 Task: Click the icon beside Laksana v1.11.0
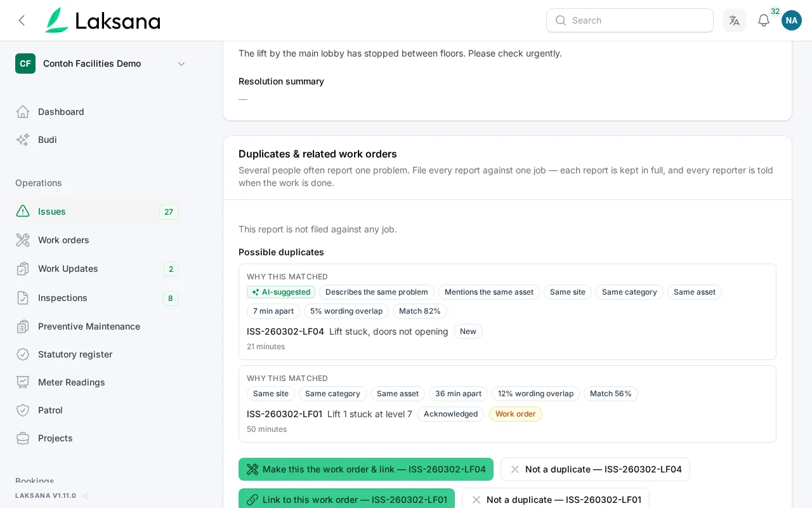(86, 496)
